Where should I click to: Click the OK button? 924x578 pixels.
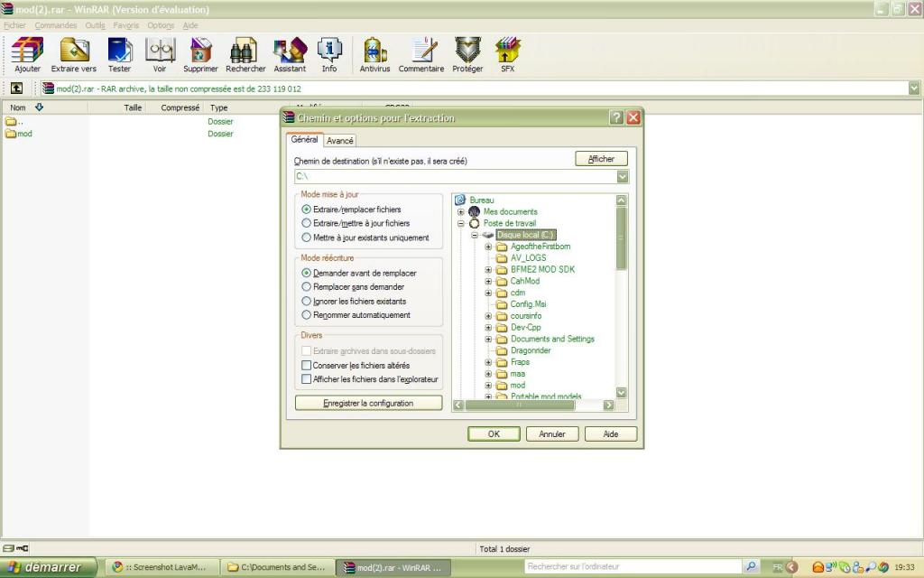tap(494, 434)
